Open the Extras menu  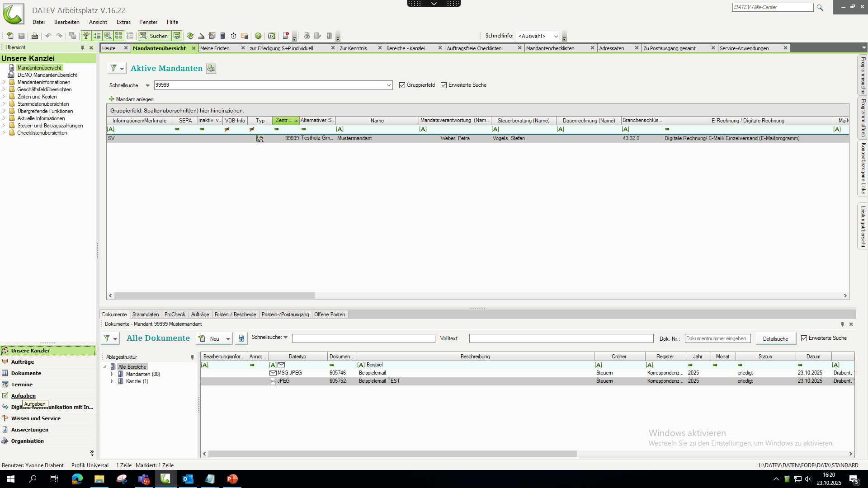123,22
